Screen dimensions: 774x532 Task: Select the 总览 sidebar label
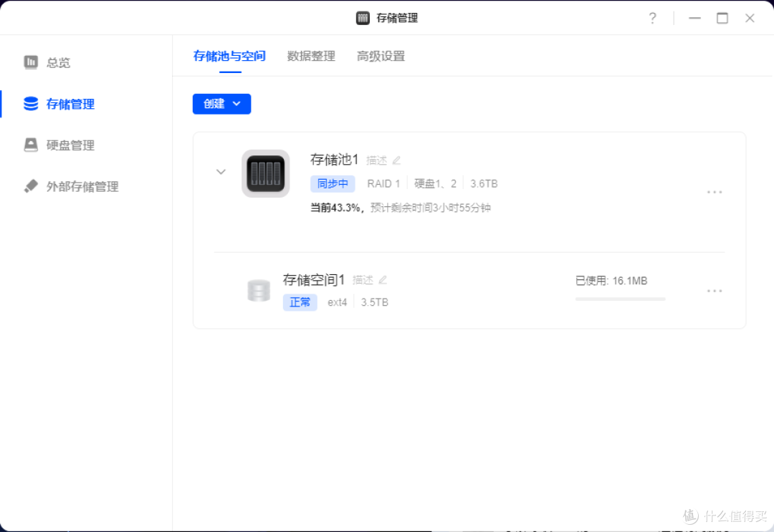pyautogui.click(x=58, y=62)
